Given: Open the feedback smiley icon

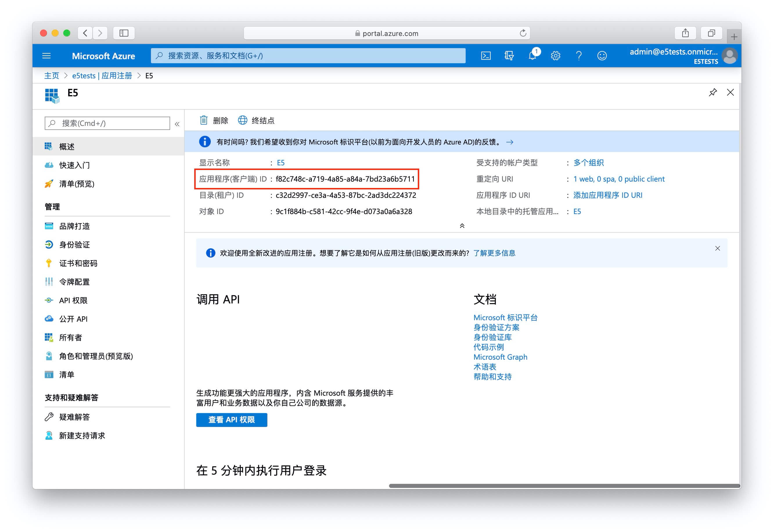Looking at the screenshot, I should 602,56.
